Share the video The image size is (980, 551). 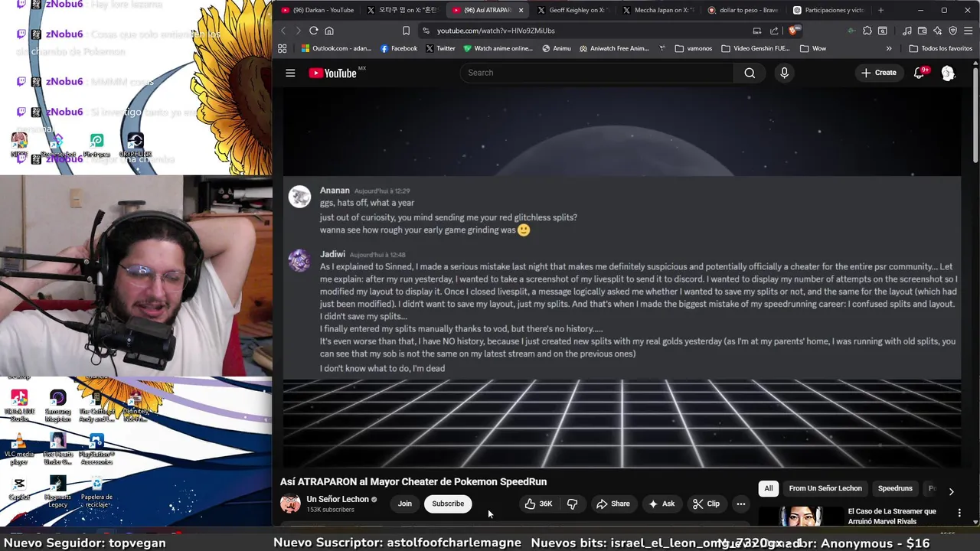pos(612,504)
